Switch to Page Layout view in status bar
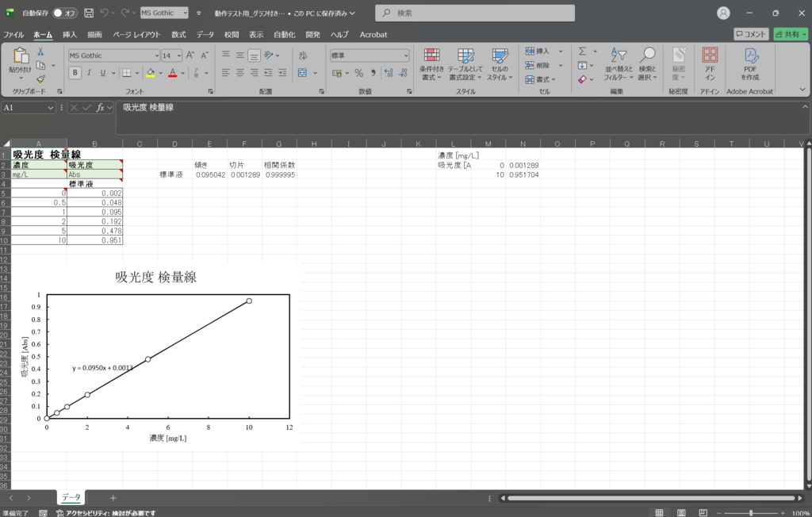This screenshot has width=812, height=517. tap(681, 512)
